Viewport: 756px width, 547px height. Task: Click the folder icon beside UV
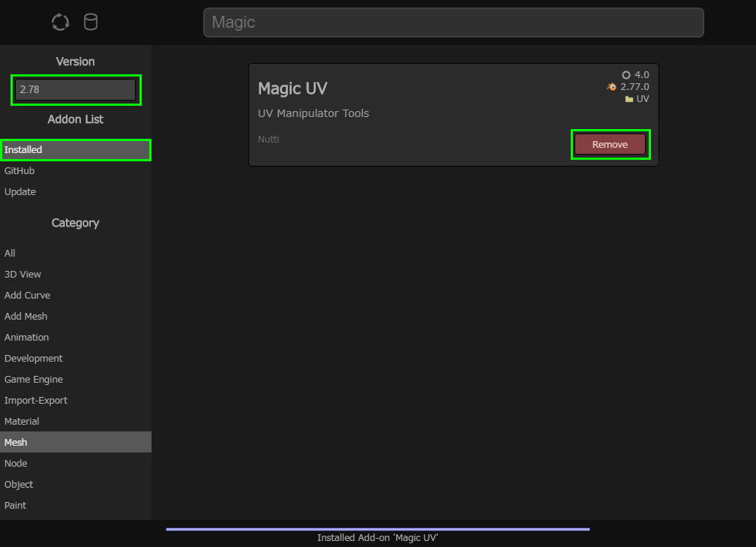629,99
